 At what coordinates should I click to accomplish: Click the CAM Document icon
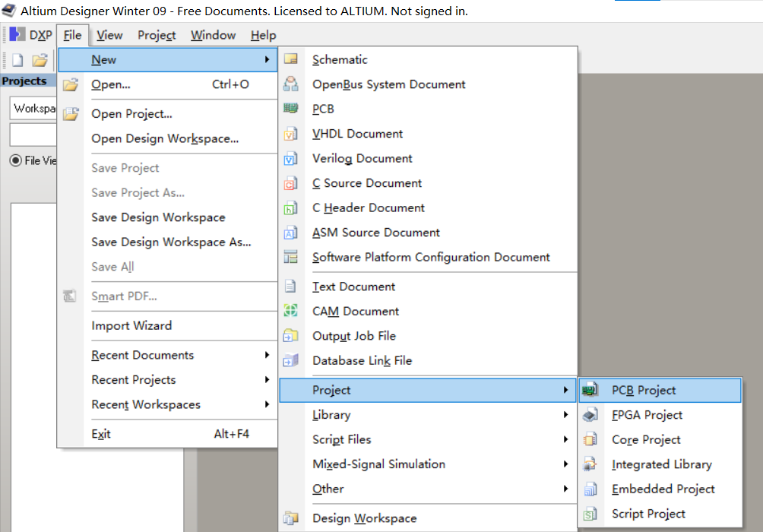click(x=291, y=311)
